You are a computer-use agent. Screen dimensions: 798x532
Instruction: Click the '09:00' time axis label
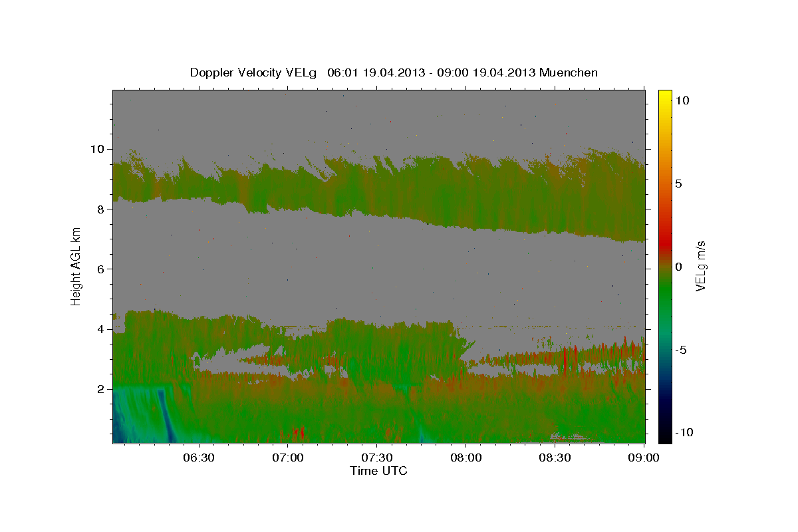[644, 458]
